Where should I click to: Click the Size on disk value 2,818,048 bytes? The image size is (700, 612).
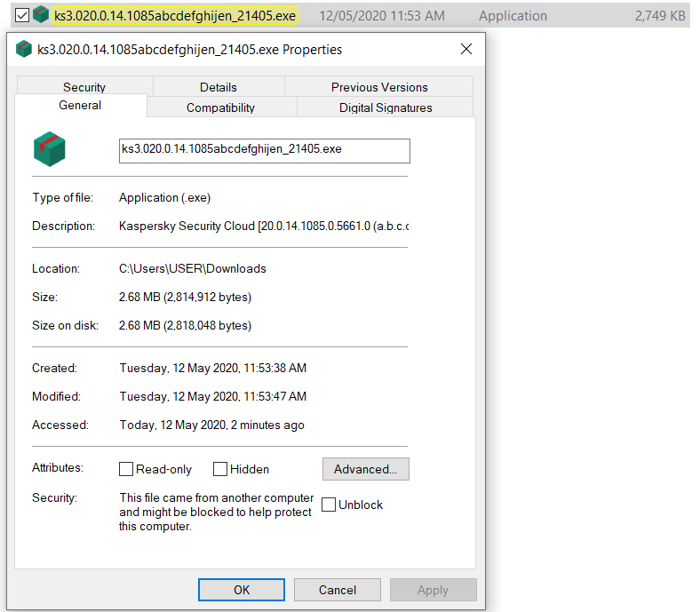(185, 325)
